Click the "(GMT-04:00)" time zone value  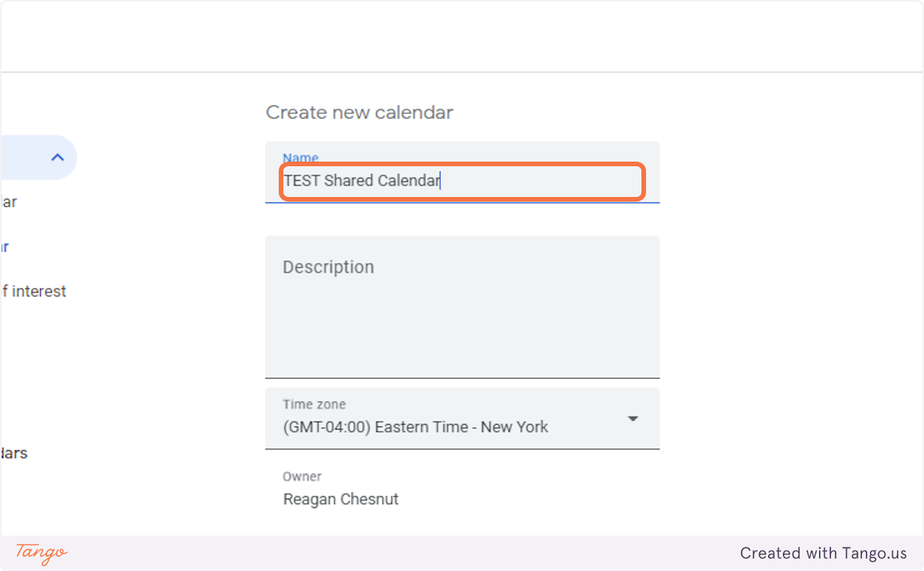coord(326,427)
